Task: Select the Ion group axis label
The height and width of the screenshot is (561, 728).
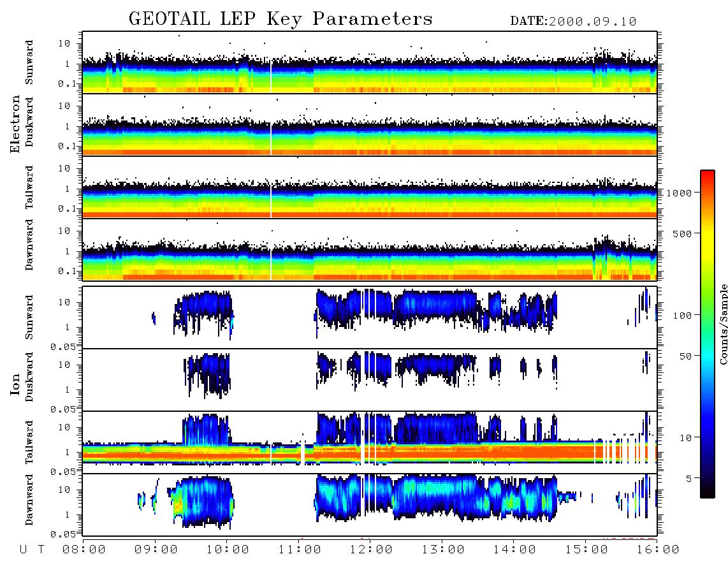Action: point(15,384)
